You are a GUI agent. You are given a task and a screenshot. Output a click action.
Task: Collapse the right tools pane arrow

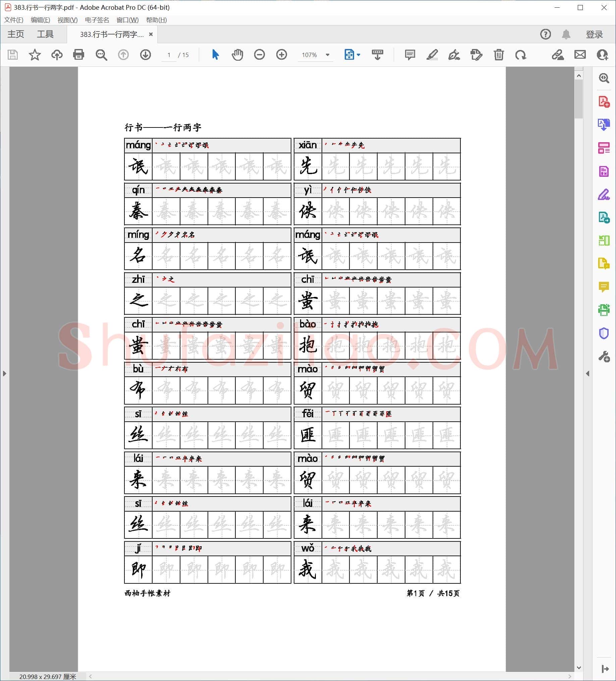(605, 669)
